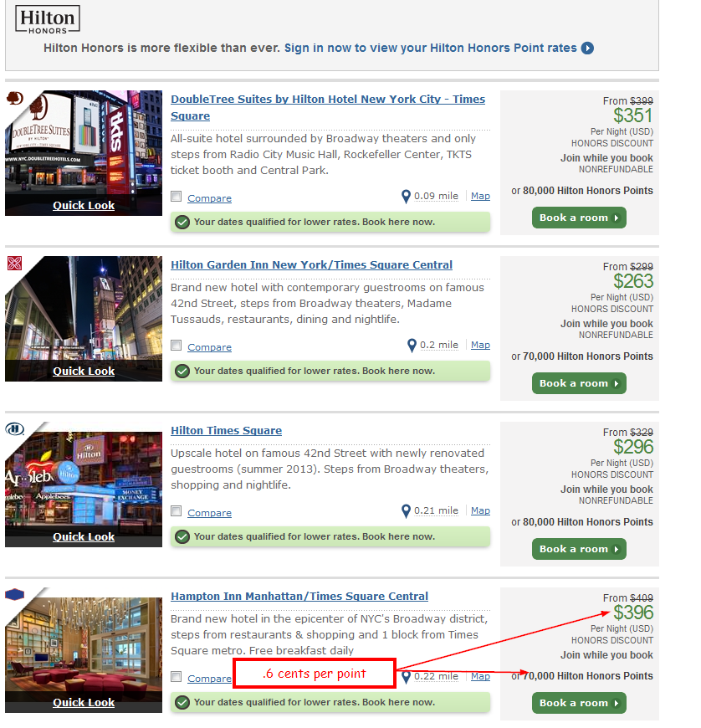Click the Hilton brand H icon
This screenshot has width=701, height=728.
coord(15,429)
